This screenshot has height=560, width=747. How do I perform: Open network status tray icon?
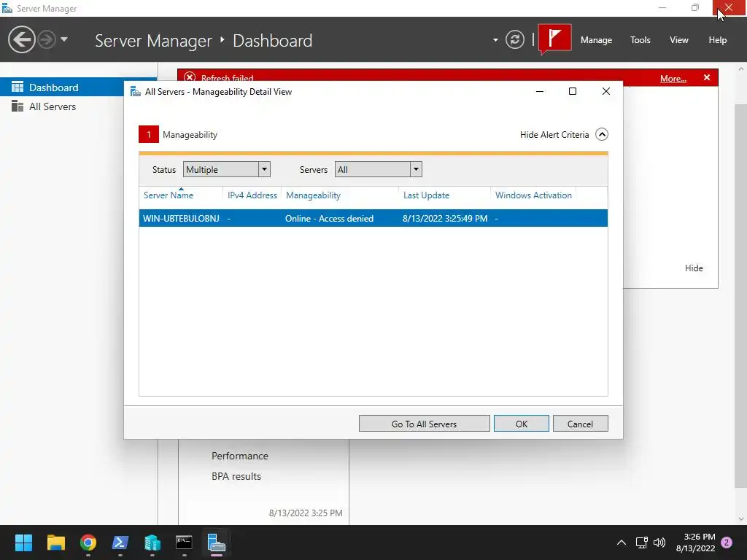[x=641, y=542]
